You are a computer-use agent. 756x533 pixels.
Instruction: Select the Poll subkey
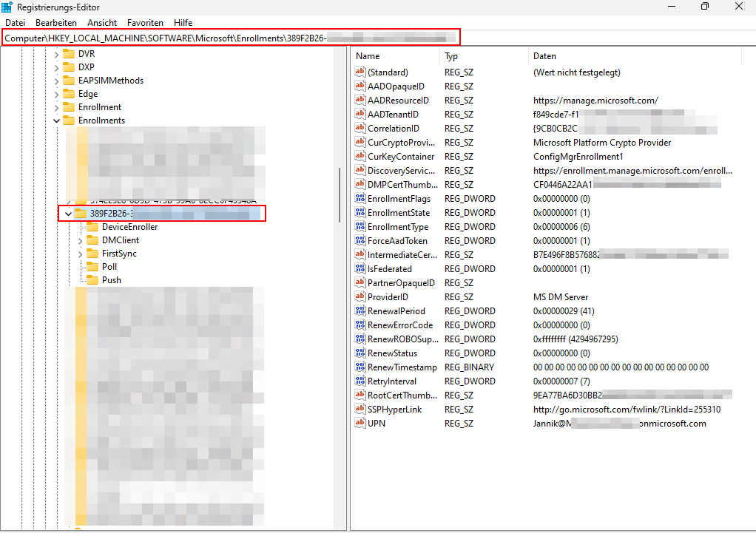coord(109,267)
